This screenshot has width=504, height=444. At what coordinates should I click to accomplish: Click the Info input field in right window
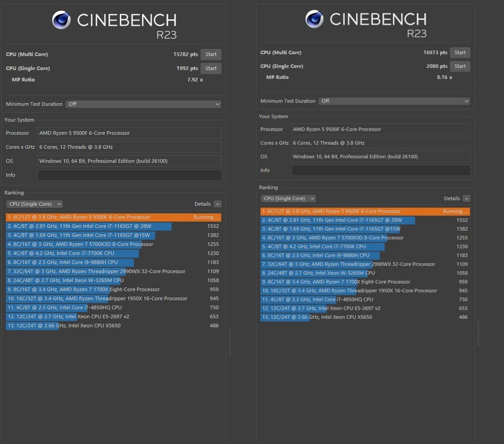click(381, 170)
